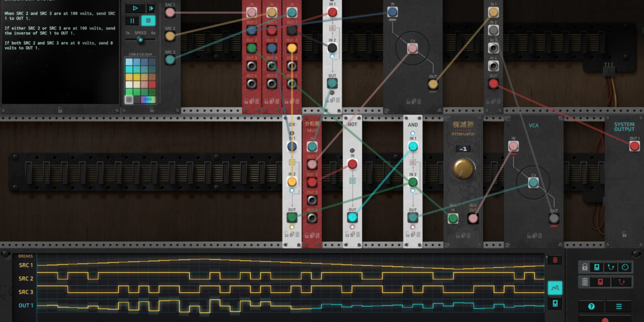Click the duplicate icon on the AND module
The height and width of the screenshot is (322, 644).
pos(413,234)
